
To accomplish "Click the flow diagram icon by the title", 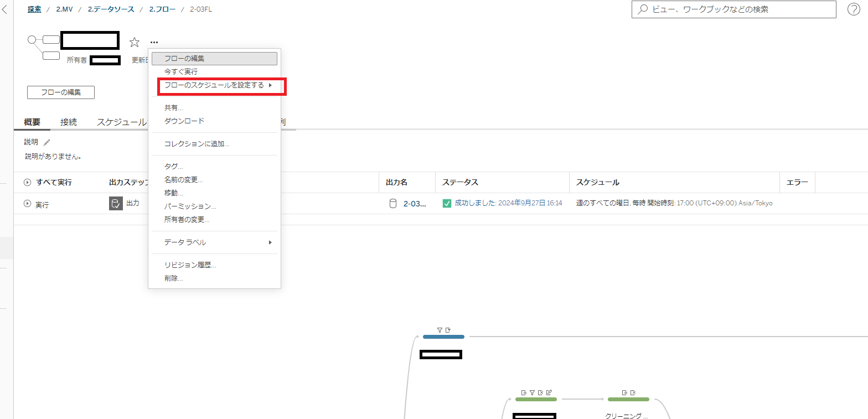I will tap(44, 47).
